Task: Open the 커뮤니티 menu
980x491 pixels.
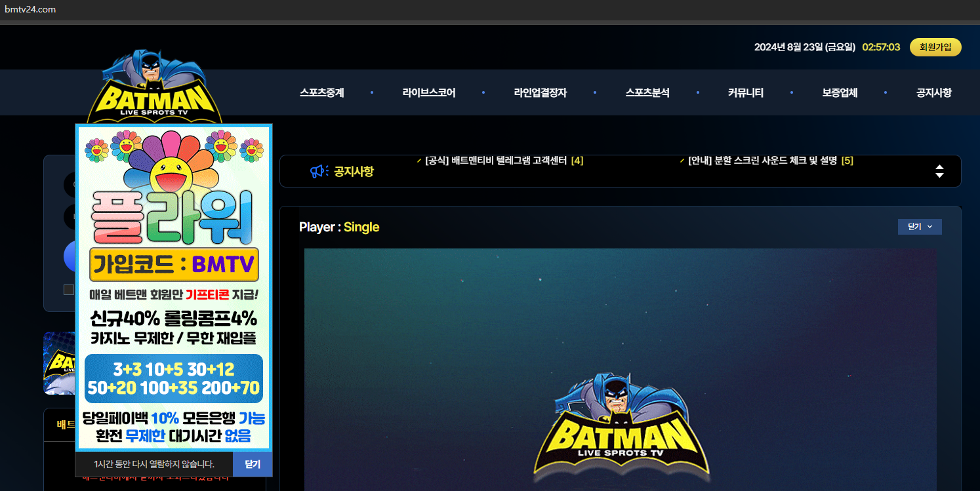Action: [x=745, y=93]
